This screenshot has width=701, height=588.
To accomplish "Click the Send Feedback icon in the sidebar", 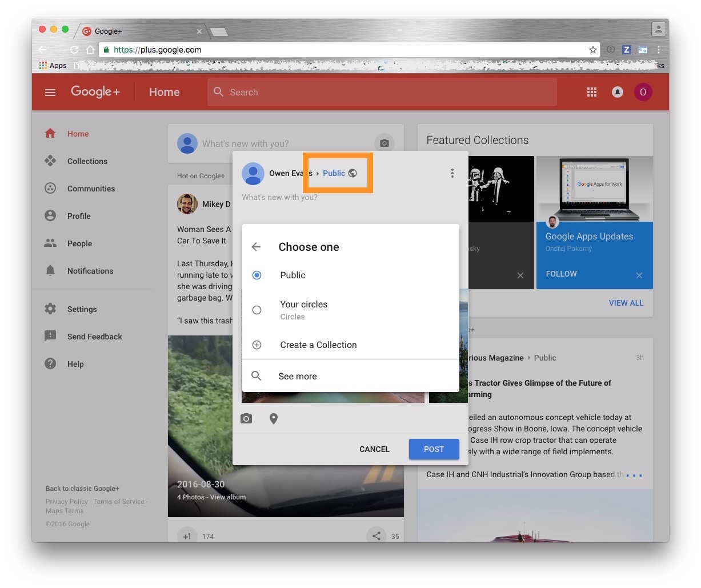I will tap(50, 337).
